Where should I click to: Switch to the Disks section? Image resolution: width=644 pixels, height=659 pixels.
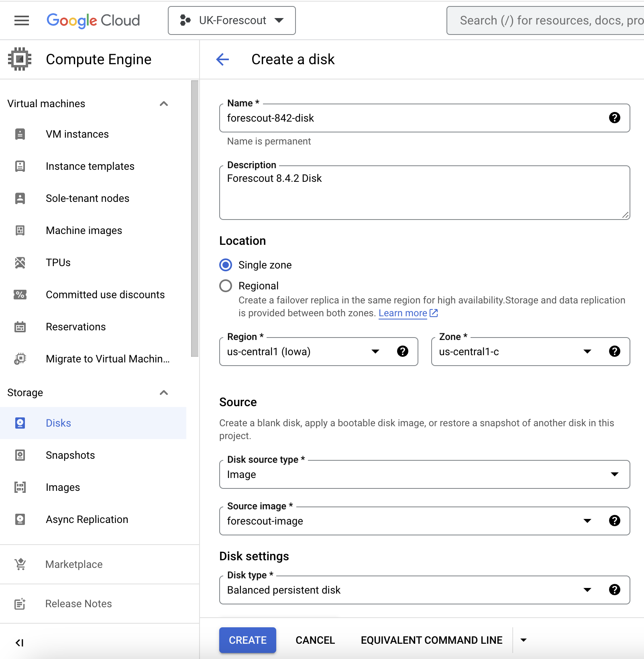(59, 423)
